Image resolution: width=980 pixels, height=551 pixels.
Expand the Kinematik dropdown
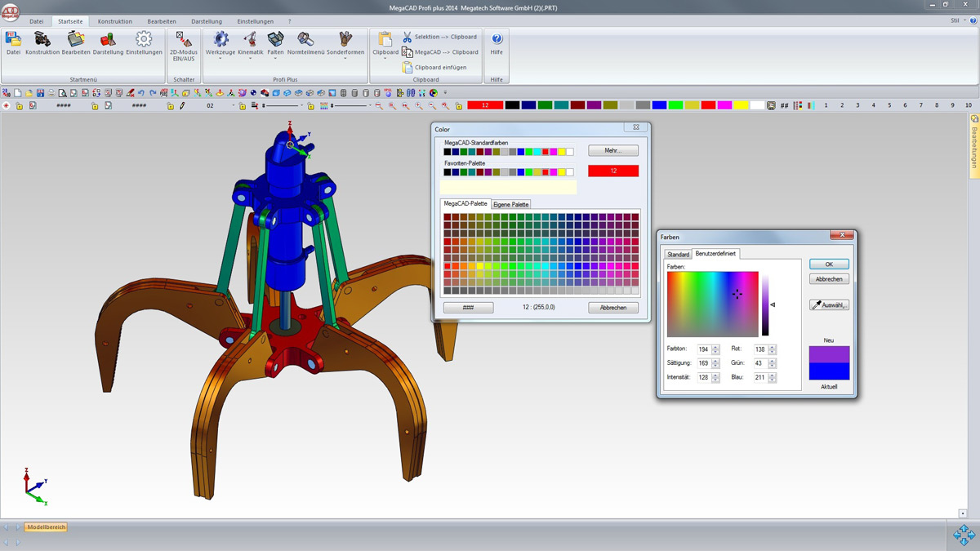point(250,59)
